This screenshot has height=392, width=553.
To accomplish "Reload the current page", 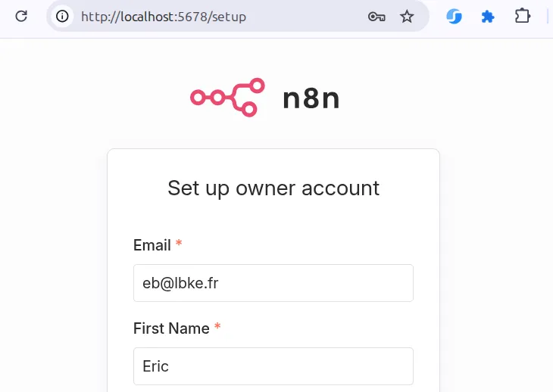I will pos(22,16).
